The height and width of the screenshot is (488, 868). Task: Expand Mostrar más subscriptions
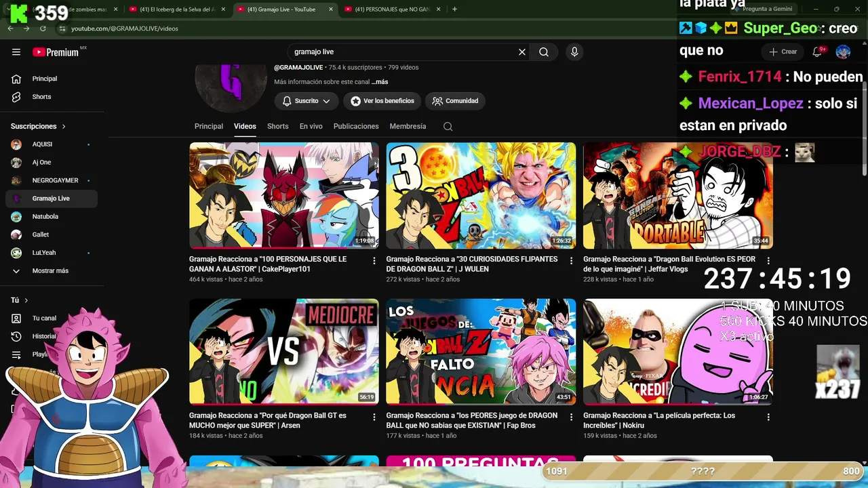point(52,271)
